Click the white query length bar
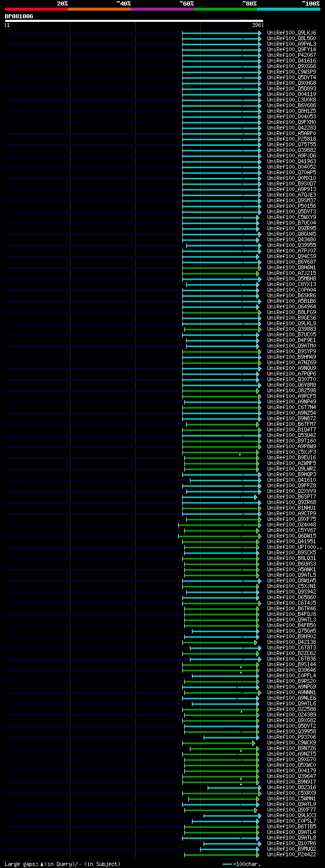This screenshot has width=325, height=868. point(134,21)
